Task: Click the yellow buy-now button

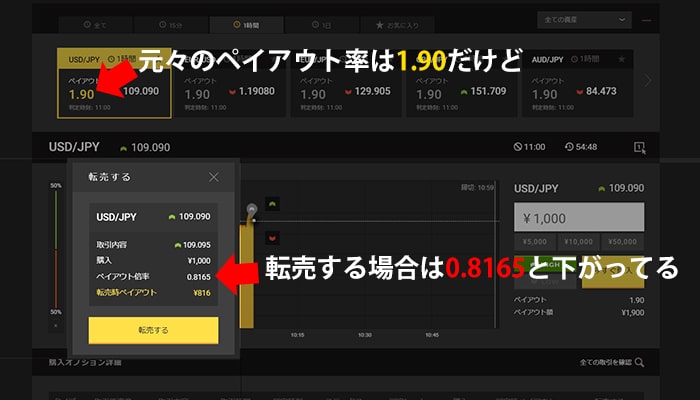Action: tap(613, 272)
